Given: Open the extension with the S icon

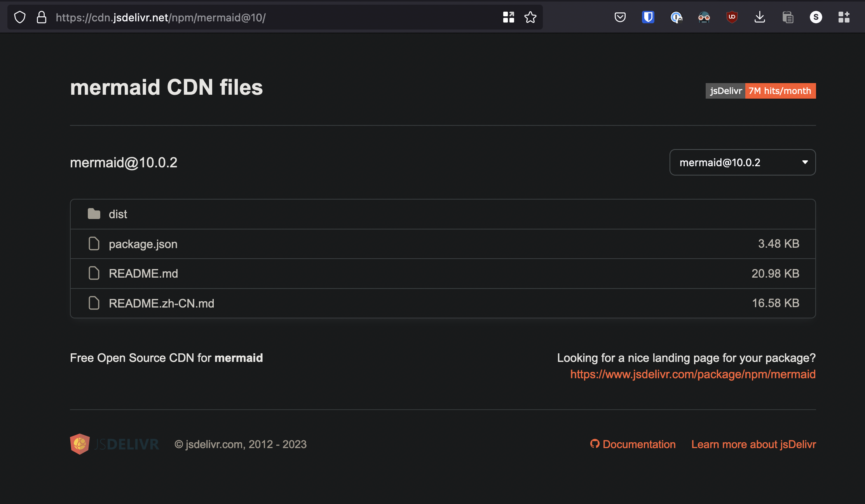Looking at the screenshot, I should [816, 17].
